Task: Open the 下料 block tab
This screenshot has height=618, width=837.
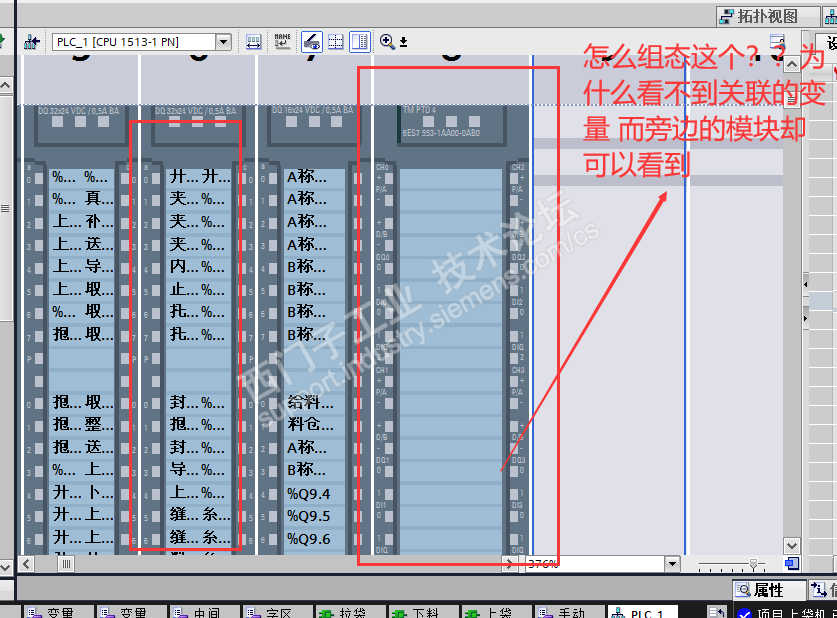Action: (424, 612)
